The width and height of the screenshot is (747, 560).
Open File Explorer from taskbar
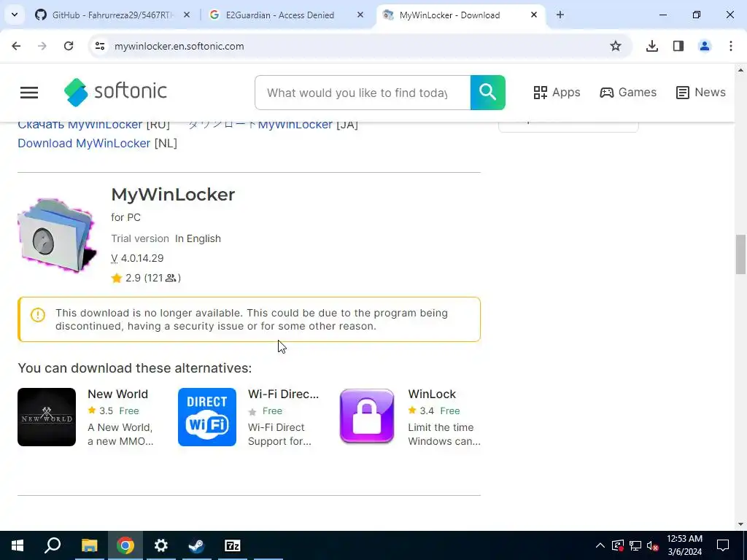coord(89,545)
